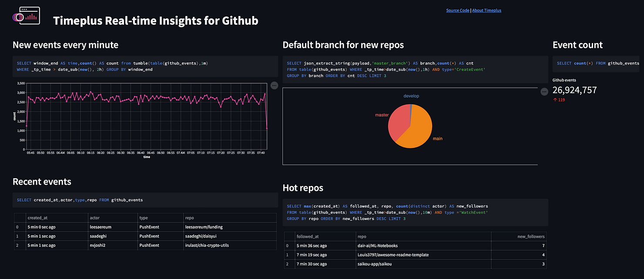Click the 5 min 0 sec ago cell
This screenshot has height=279, width=644.
coord(56,226)
